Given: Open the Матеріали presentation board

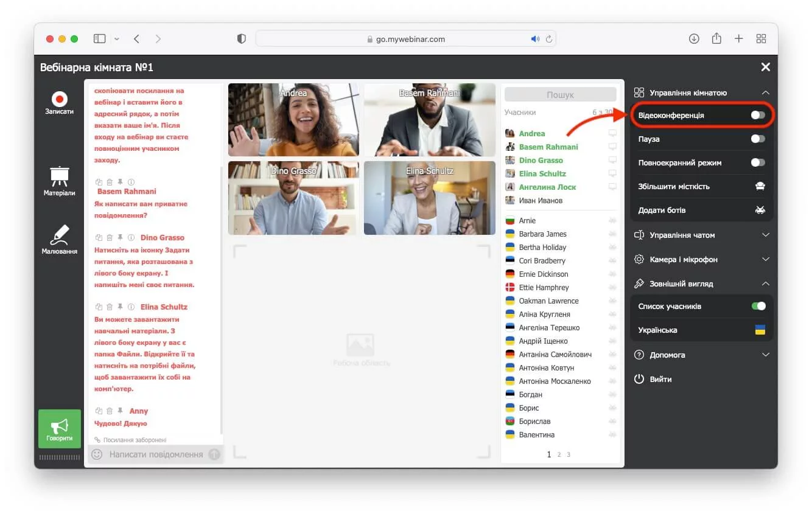Looking at the screenshot, I should point(59,176).
